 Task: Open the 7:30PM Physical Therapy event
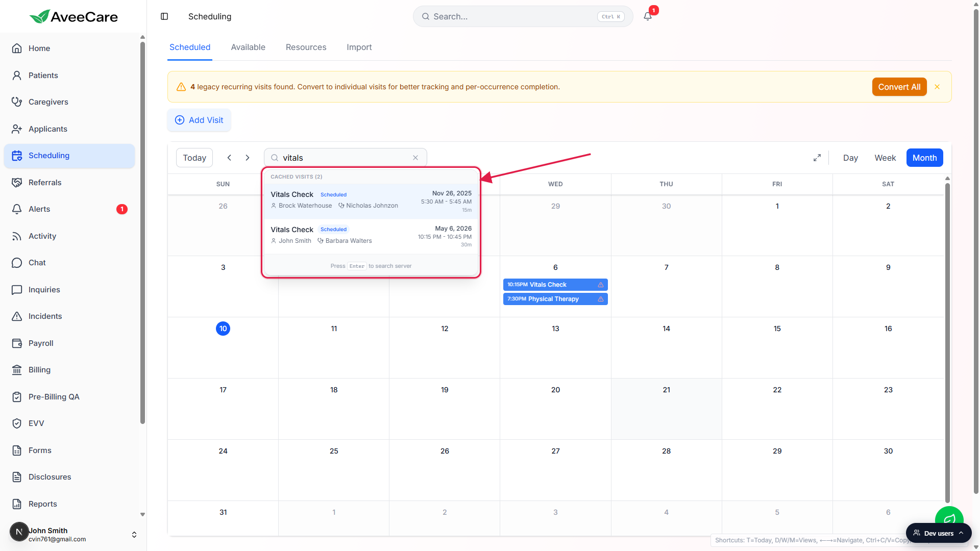pyautogui.click(x=555, y=299)
